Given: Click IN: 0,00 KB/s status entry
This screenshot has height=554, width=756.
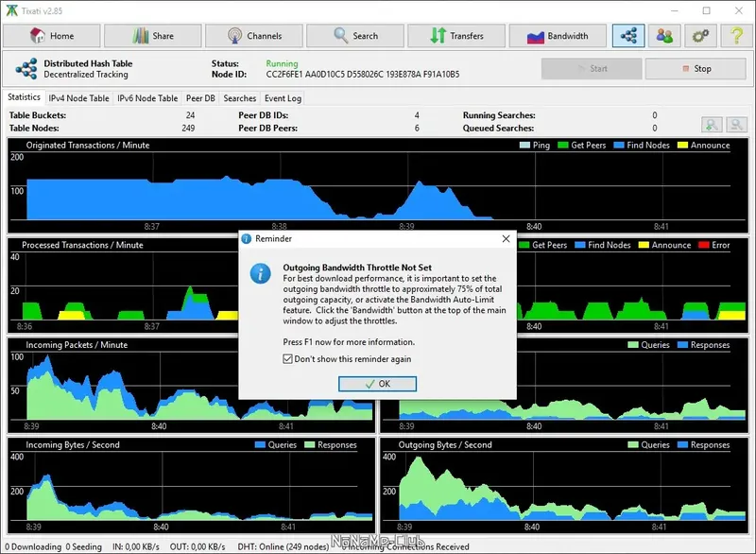Looking at the screenshot, I should [x=135, y=546].
